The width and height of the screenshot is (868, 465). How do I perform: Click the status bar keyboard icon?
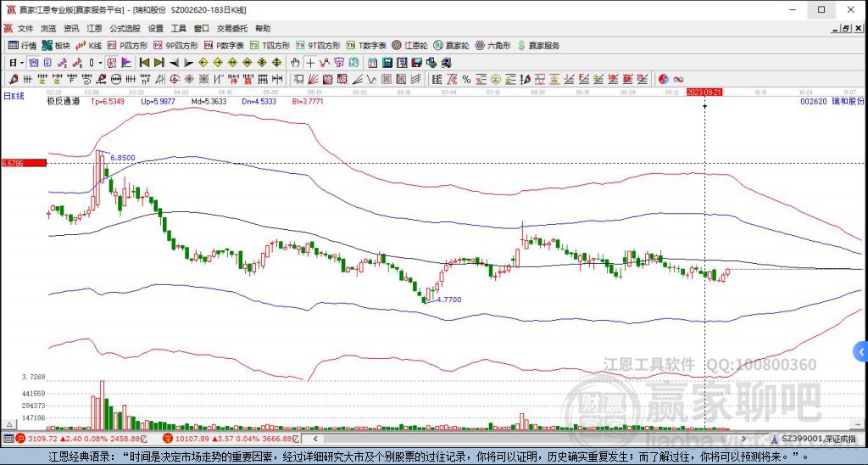(x=8, y=439)
